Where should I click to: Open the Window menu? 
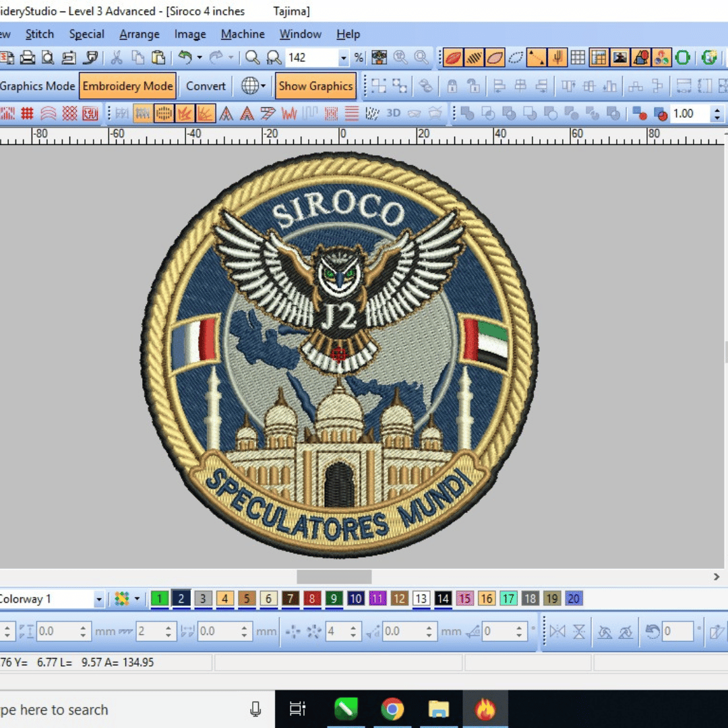tap(301, 34)
